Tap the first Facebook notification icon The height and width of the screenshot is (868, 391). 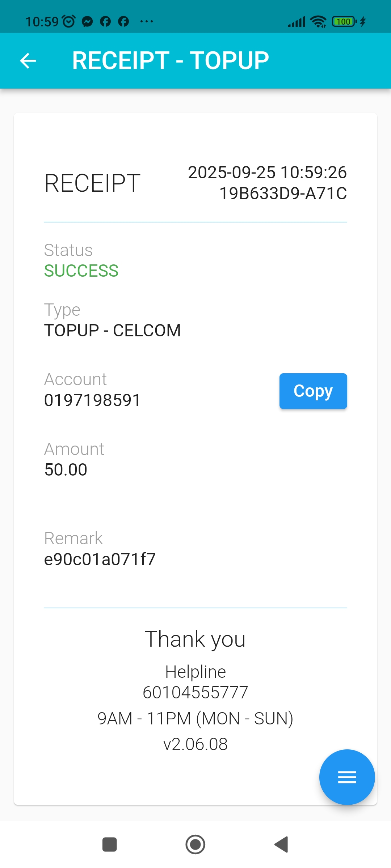click(105, 22)
